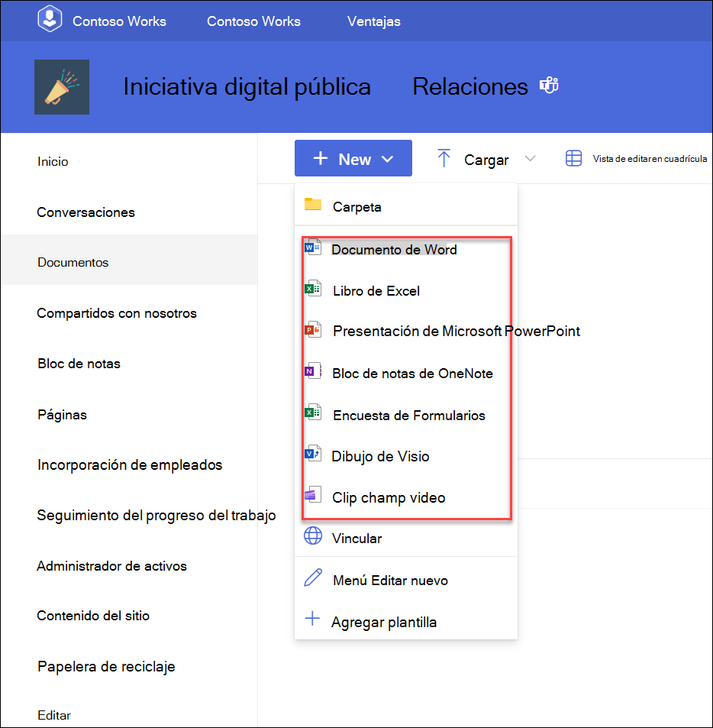713x728 pixels.
Task: Open the second Contoso Works navigation link
Action: point(253,21)
